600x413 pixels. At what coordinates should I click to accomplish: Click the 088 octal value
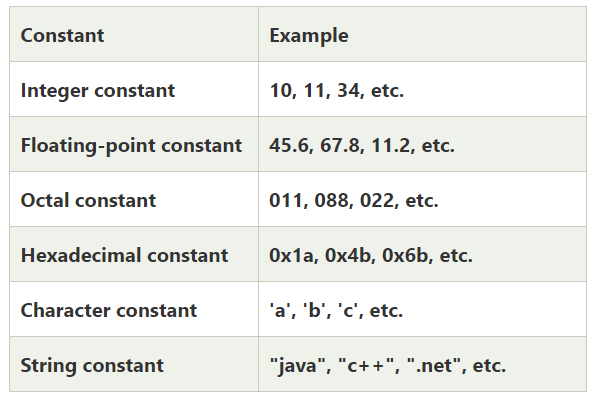click(x=331, y=201)
